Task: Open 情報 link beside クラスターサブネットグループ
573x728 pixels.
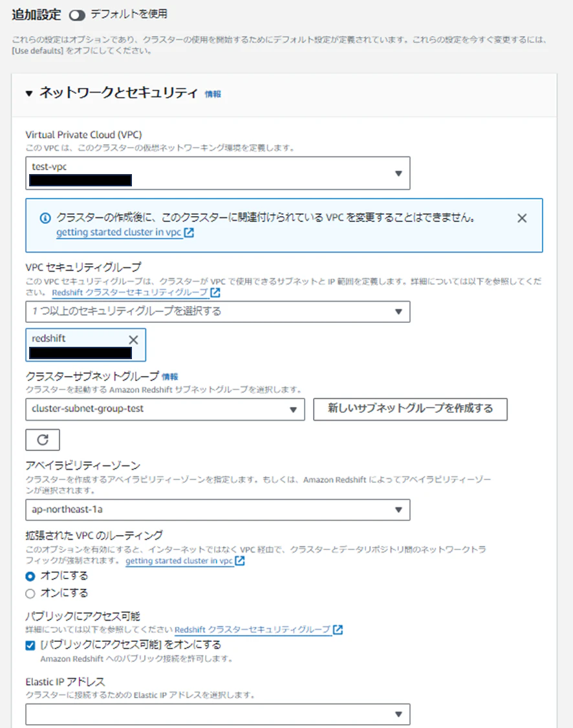Action: click(x=170, y=377)
